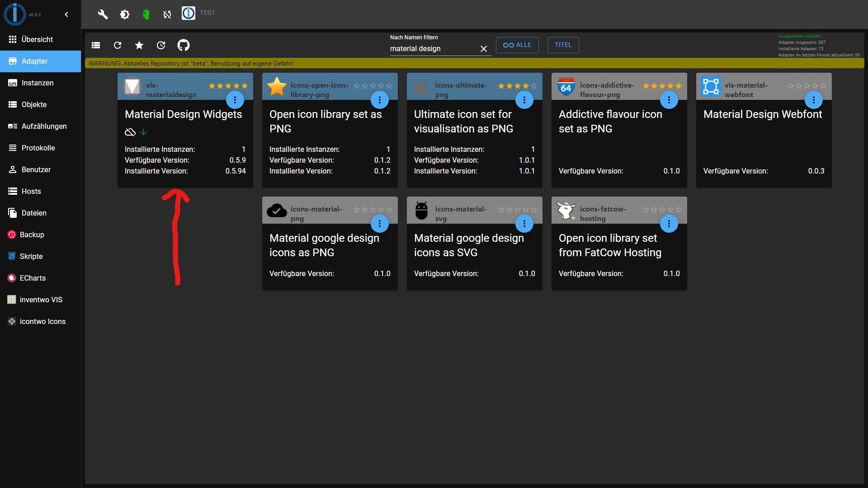868x488 pixels.
Task: Click the icons-material-png cloud logo
Action: 277,210
